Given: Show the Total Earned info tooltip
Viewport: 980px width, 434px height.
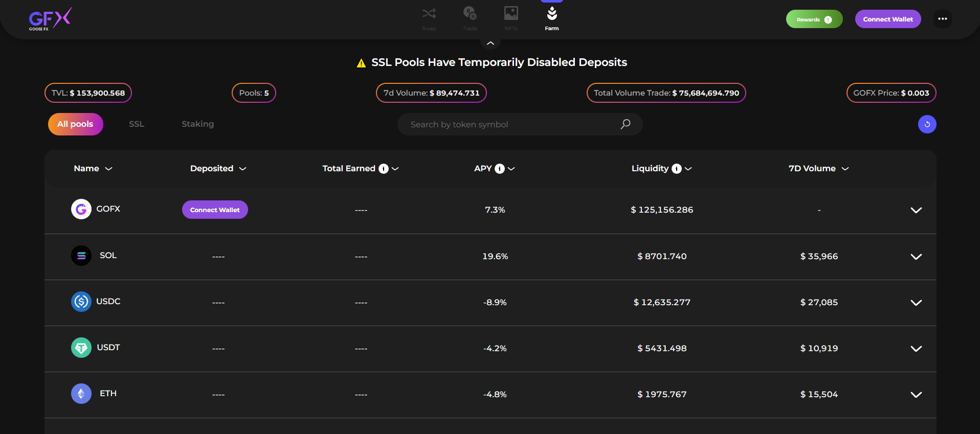Looking at the screenshot, I should click(384, 169).
